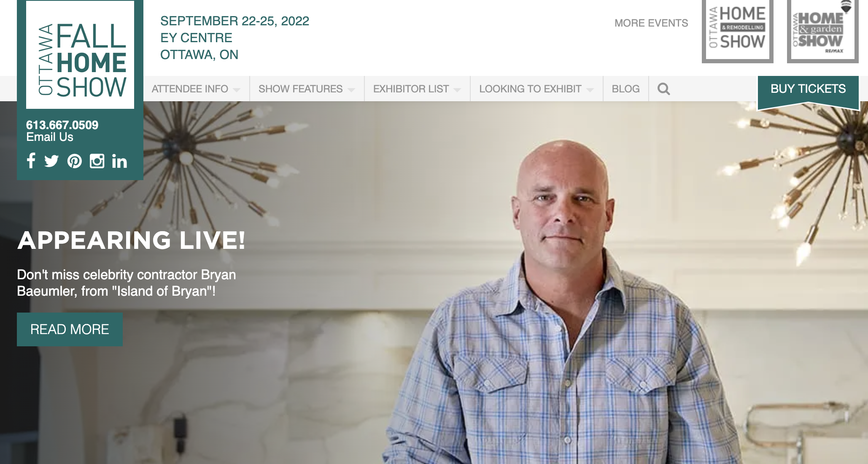The width and height of the screenshot is (868, 464).
Task: Click the Buy Tickets button
Action: pos(808,89)
